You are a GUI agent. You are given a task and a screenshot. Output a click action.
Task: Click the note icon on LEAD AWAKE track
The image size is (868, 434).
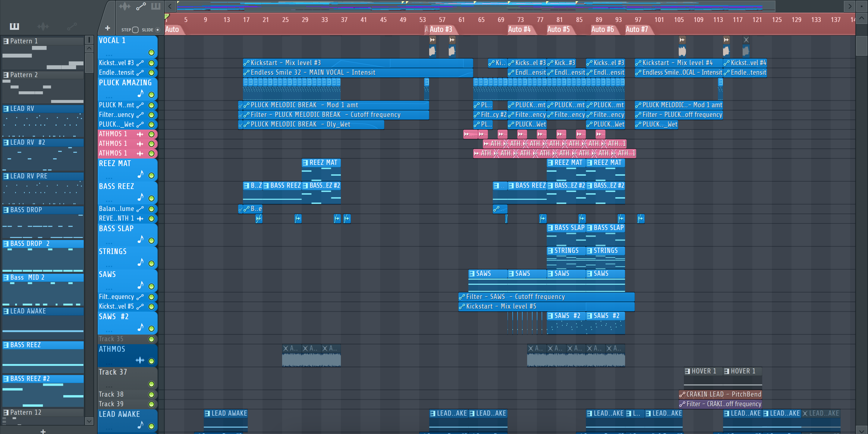pyautogui.click(x=140, y=425)
